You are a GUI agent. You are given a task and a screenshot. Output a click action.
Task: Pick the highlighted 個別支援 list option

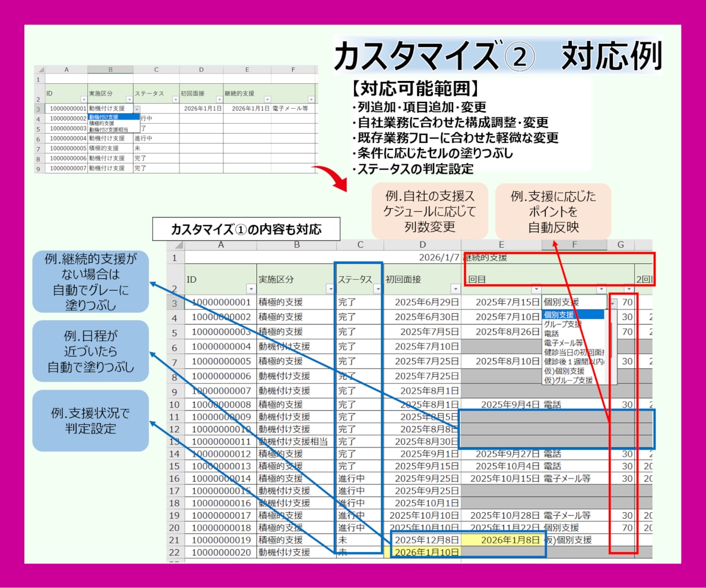(x=573, y=315)
